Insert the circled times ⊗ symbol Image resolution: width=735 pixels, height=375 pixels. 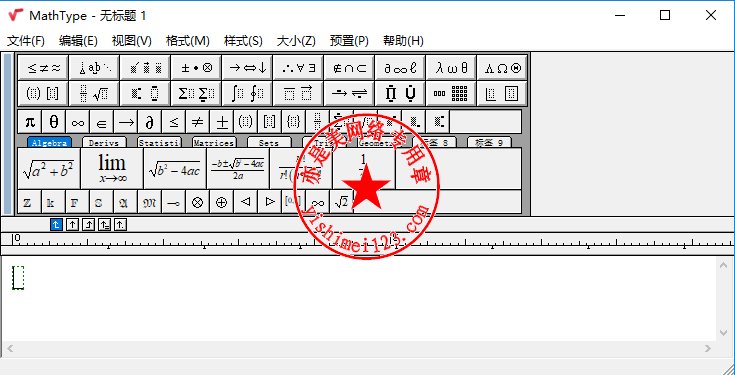click(x=197, y=202)
